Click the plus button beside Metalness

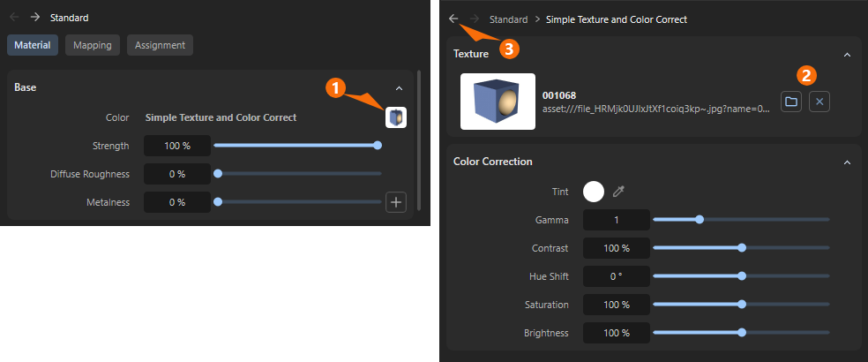tap(396, 202)
